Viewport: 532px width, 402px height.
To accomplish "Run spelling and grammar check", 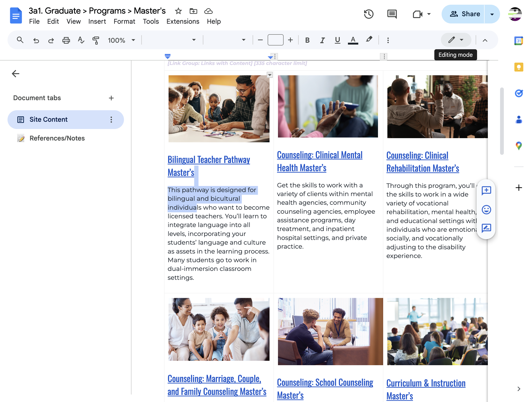I will tap(81, 40).
